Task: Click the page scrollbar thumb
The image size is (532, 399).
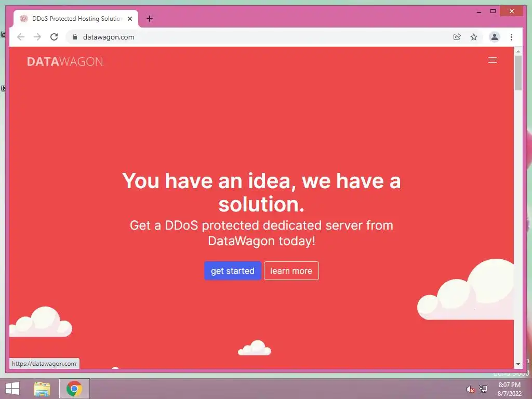Action: pos(518,73)
